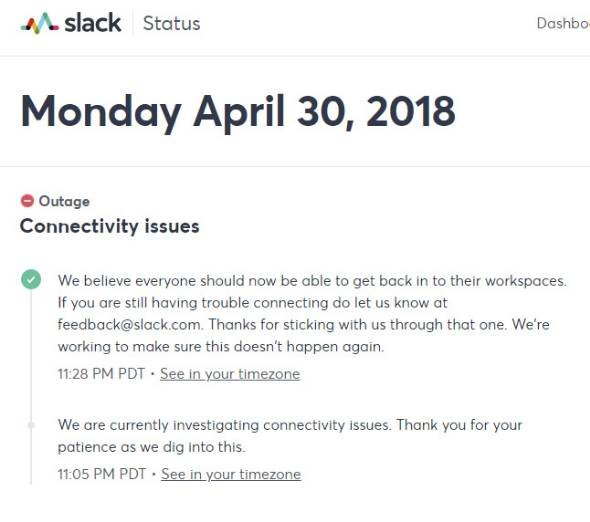Click the red Outage status icon
Viewport: 590px width, 522px height.
point(27,201)
